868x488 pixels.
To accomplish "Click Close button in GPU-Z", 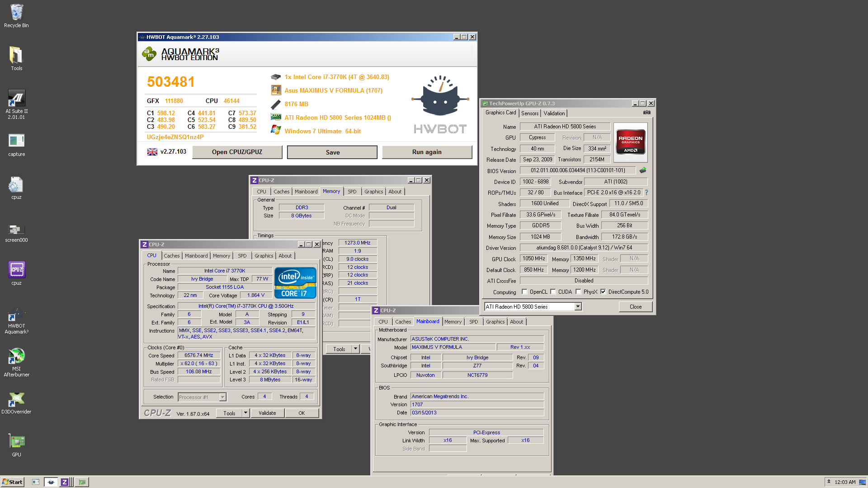I will click(x=636, y=307).
